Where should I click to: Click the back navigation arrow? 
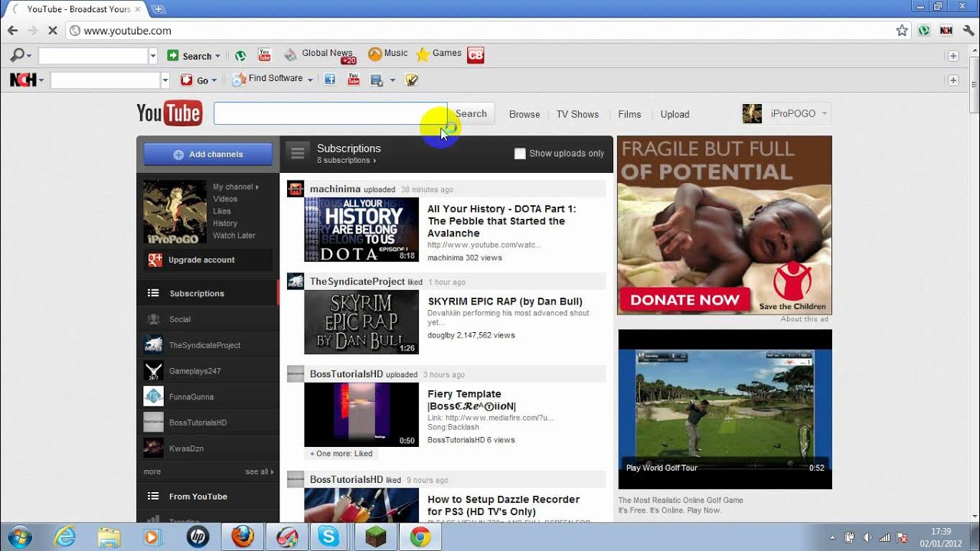tap(12, 31)
